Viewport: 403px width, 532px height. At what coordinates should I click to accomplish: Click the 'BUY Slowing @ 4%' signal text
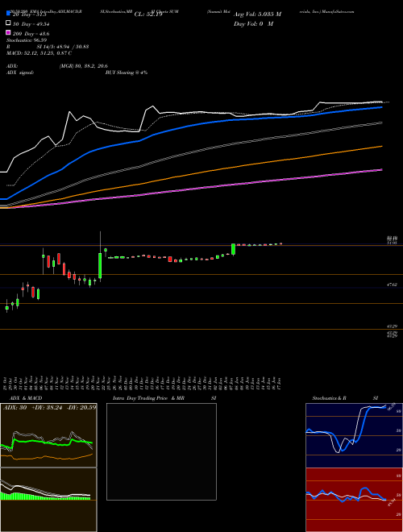click(x=127, y=73)
